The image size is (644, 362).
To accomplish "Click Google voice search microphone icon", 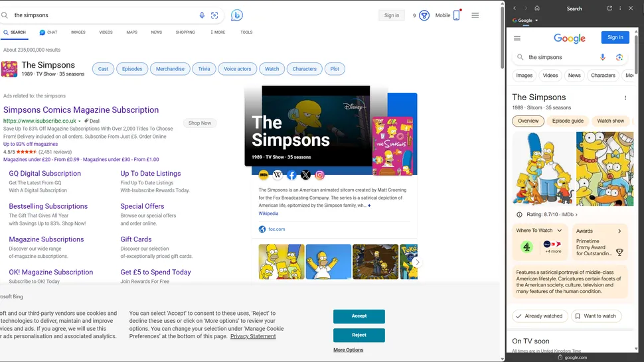I will [603, 57].
